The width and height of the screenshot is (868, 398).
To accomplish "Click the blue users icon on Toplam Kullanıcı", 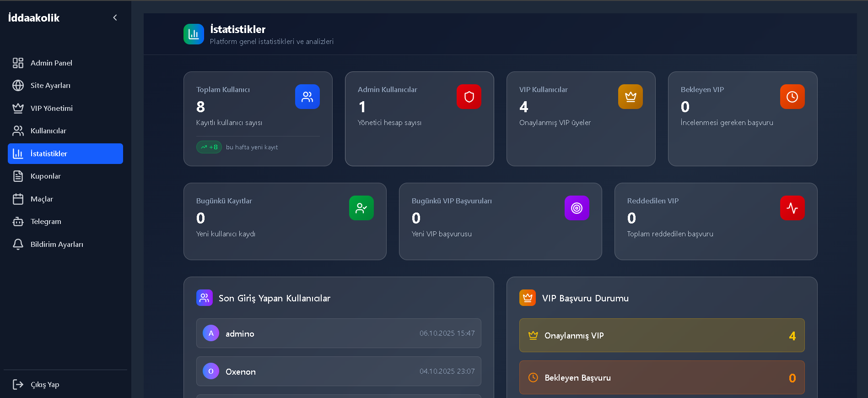I will pos(307,97).
